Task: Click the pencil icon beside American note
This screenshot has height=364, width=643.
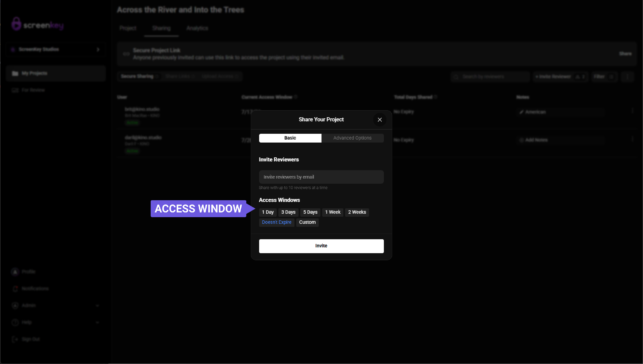Action: (521, 112)
